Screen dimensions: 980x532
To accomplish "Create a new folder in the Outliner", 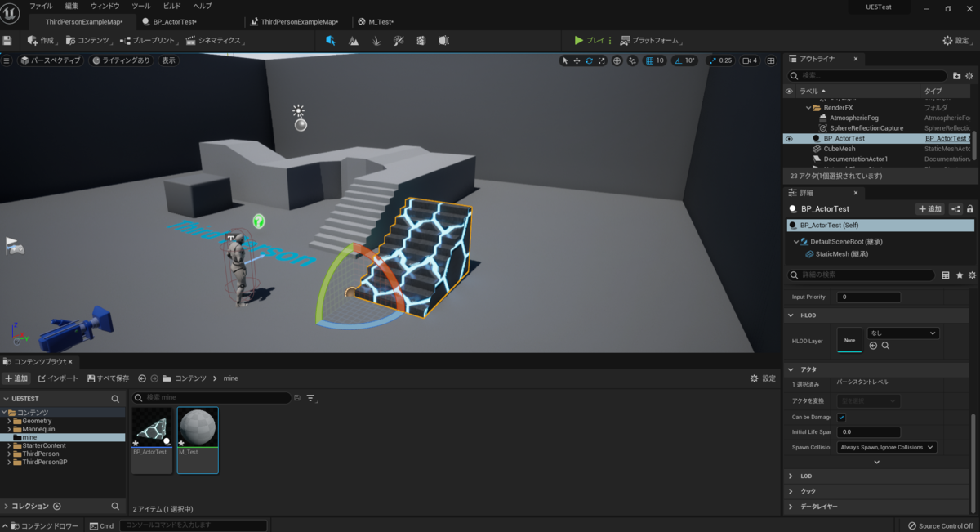I will coord(957,75).
